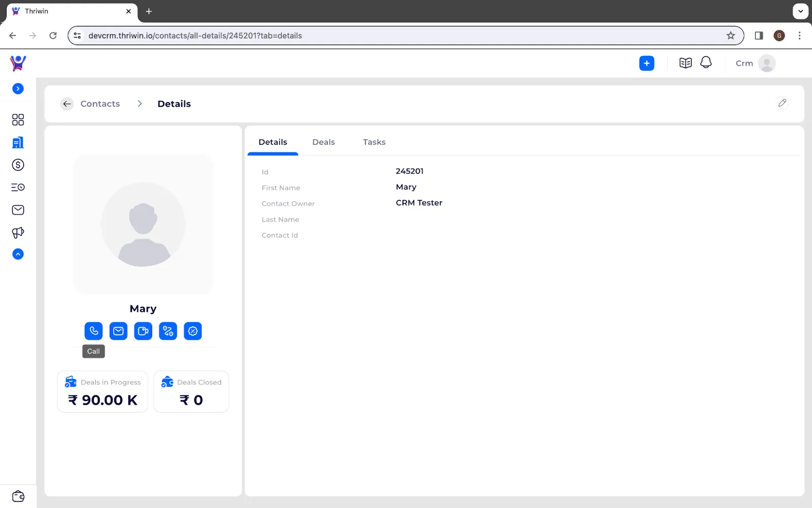
Task: Open a new browser tab with the plus
Action: click(149, 11)
